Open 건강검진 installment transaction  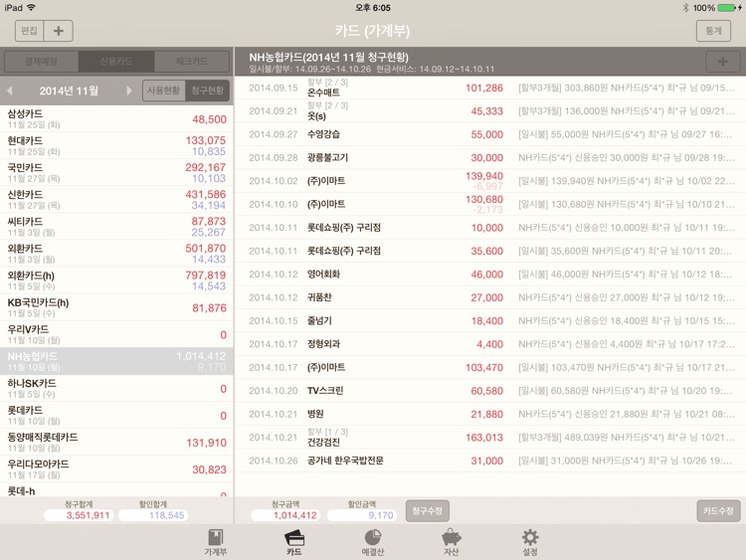tap(490, 438)
